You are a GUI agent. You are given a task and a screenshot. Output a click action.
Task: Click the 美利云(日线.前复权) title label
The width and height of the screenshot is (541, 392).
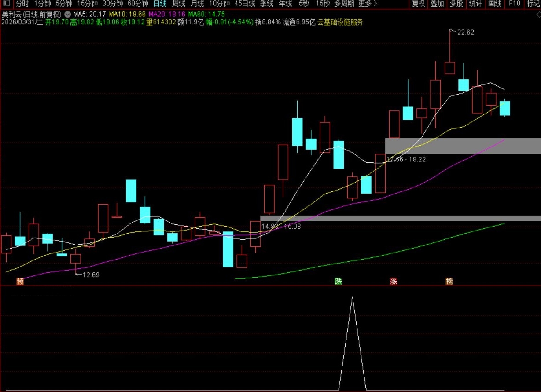pos(32,15)
